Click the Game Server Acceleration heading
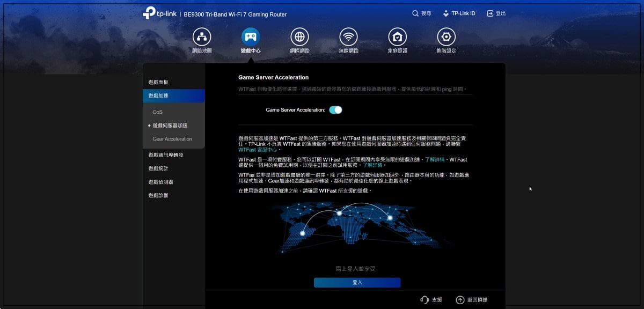Screen dimensions: 644x309 coord(274,77)
